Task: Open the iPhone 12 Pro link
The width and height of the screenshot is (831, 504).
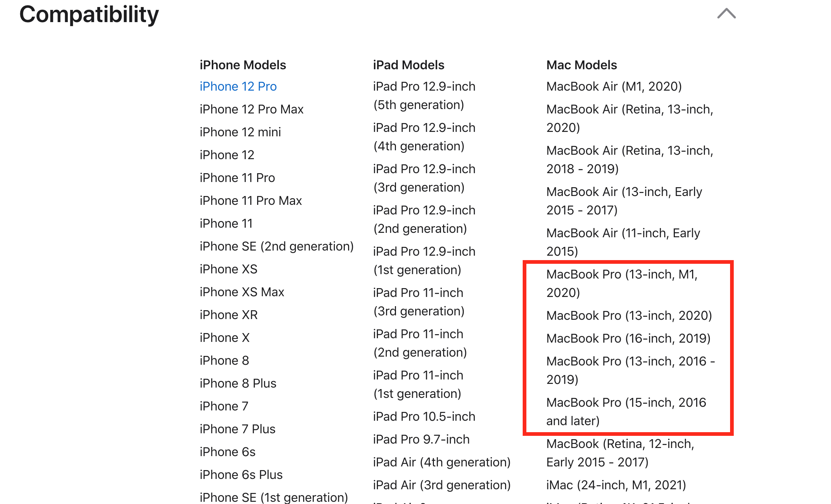Action: [238, 86]
